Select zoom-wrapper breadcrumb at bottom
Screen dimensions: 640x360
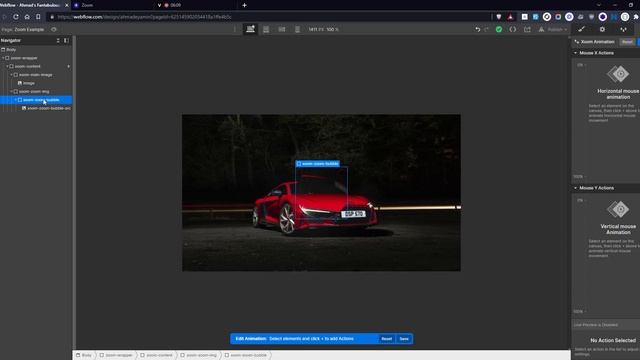coord(116,355)
